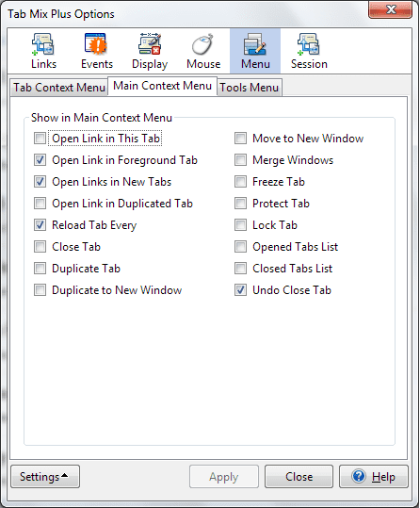The image size is (420, 508).
Task: Close the options window with X
Action: point(390,9)
